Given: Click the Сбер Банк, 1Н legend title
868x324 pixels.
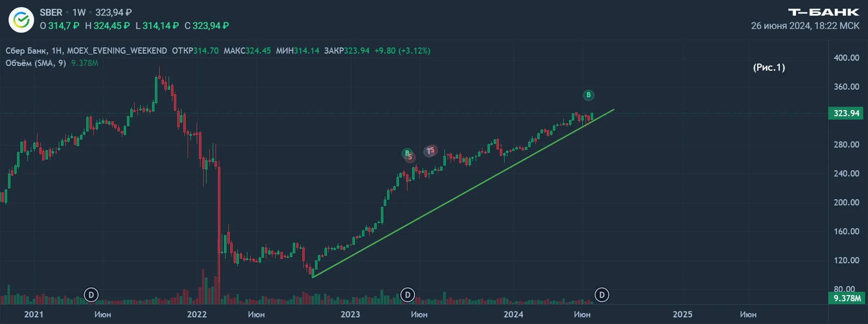Looking at the screenshot, I should coord(34,51).
